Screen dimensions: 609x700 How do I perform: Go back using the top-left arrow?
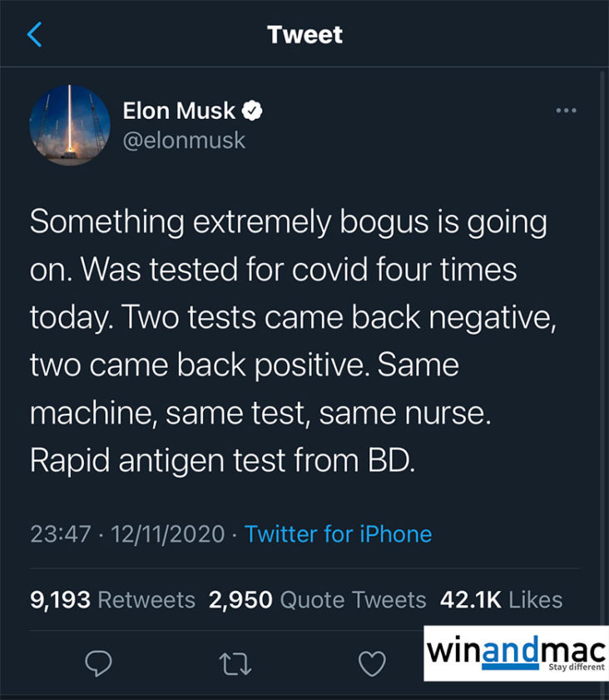pyautogui.click(x=34, y=35)
